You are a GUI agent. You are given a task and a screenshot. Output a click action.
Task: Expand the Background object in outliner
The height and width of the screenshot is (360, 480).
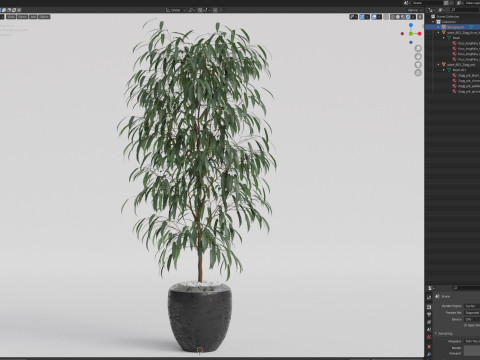click(x=438, y=27)
